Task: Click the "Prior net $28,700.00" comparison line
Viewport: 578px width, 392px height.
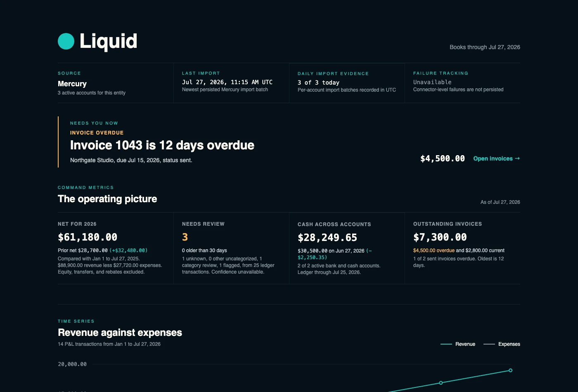Action: pyautogui.click(x=102, y=250)
